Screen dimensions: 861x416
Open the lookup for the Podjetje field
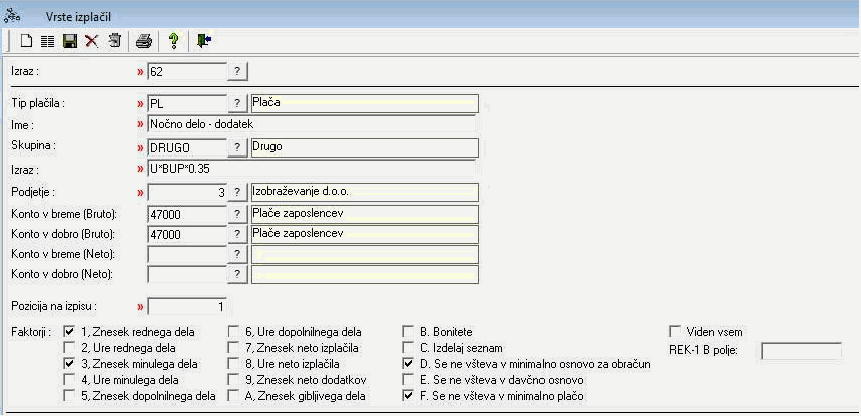coord(237,193)
